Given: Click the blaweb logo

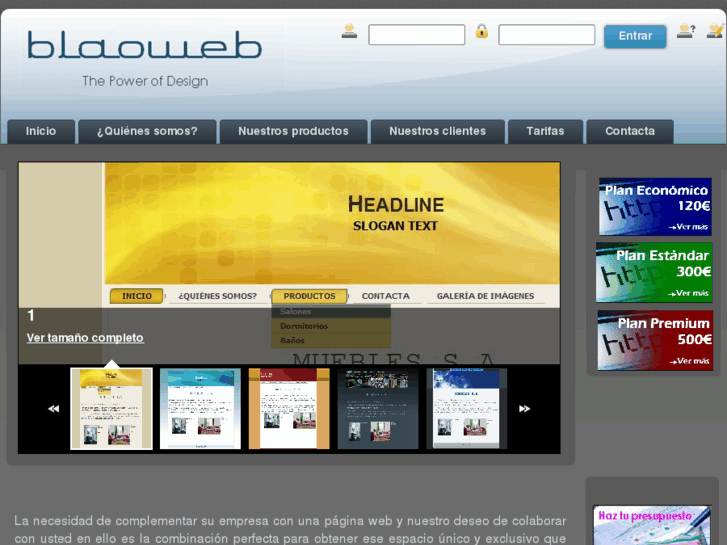Looking at the screenshot, I should [144, 45].
